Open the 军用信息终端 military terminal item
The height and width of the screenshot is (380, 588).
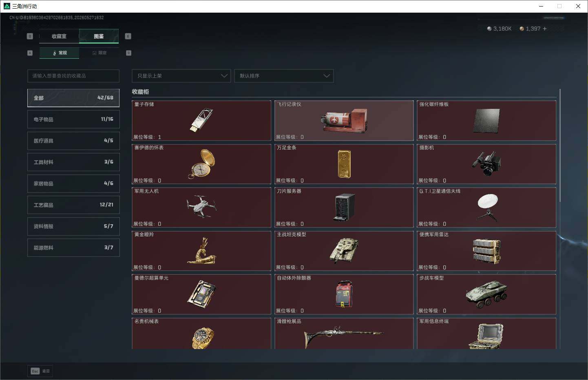(486, 334)
